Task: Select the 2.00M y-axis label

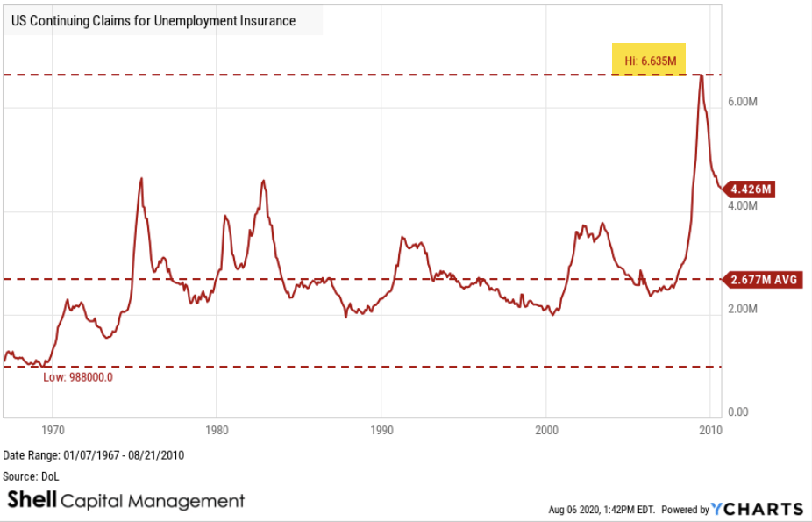Action: 742,310
